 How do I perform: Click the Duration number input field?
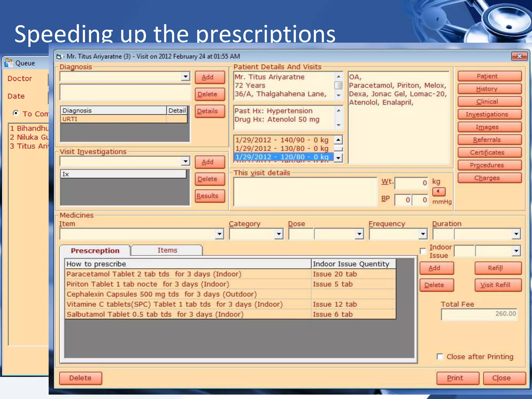pyautogui.click(x=443, y=234)
